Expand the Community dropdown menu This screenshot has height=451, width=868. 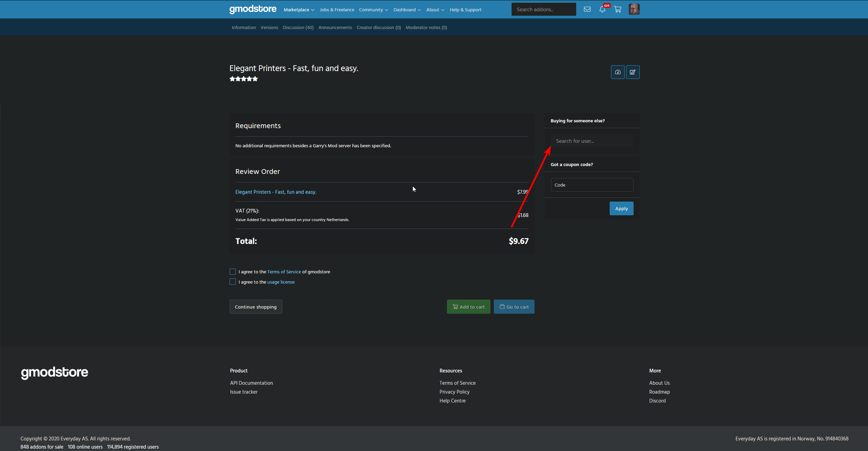[374, 10]
